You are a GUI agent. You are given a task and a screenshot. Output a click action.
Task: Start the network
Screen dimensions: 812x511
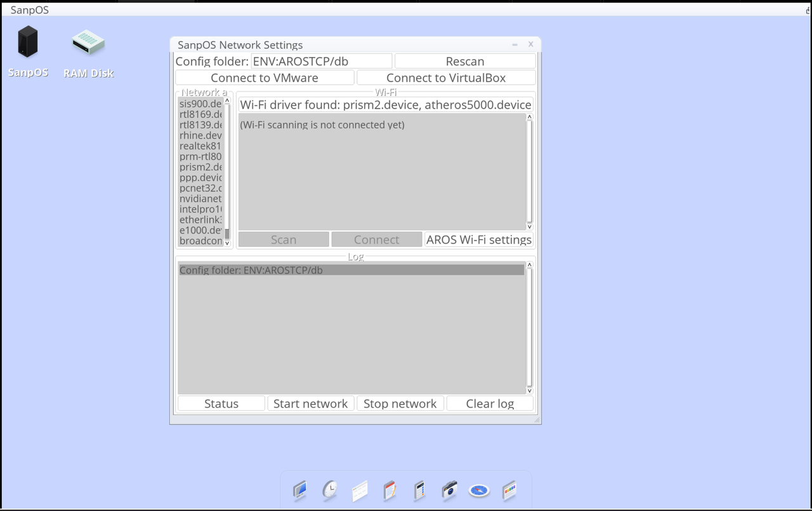[x=311, y=403]
